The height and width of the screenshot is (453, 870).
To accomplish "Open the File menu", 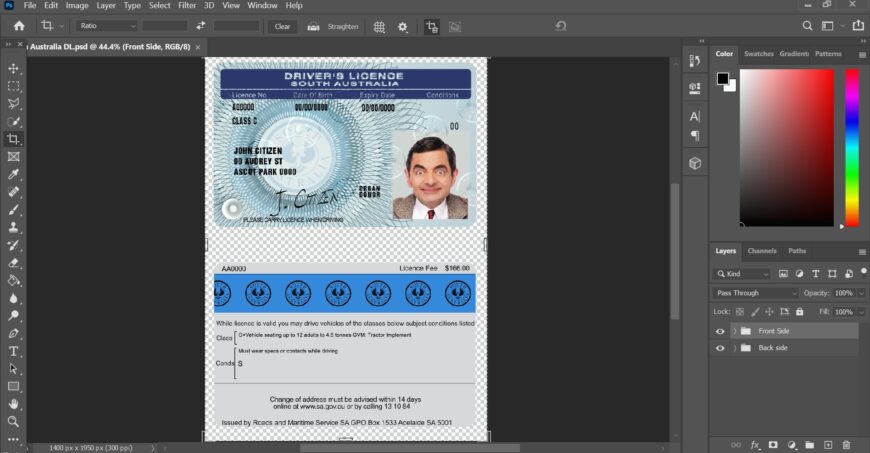I will coord(30,6).
